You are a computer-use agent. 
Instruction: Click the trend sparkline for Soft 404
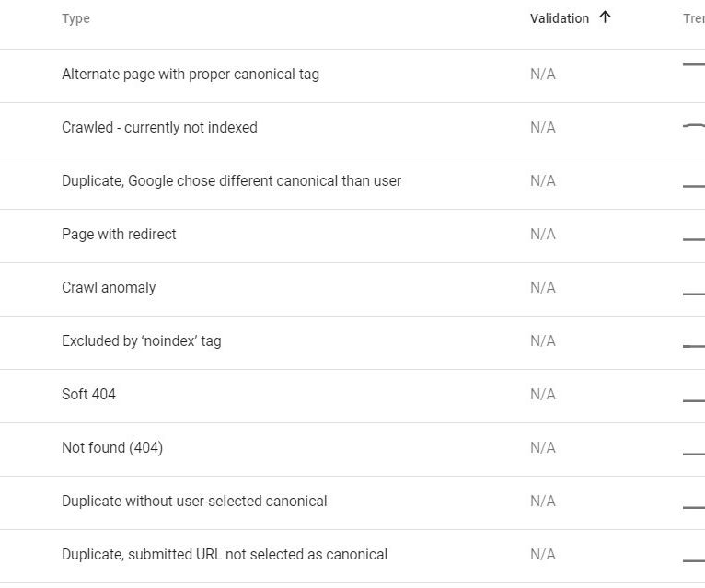[693, 401]
